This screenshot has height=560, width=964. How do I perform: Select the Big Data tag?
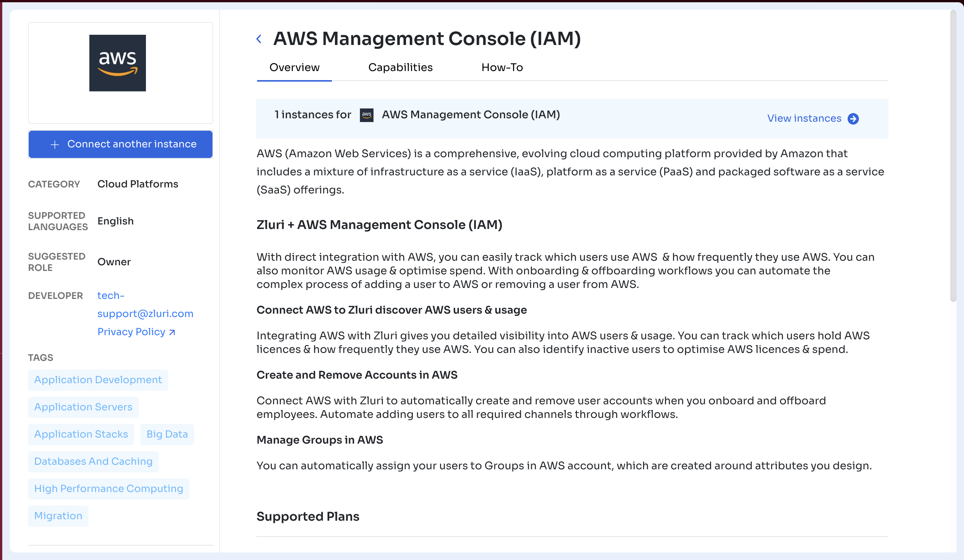click(167, 434)
